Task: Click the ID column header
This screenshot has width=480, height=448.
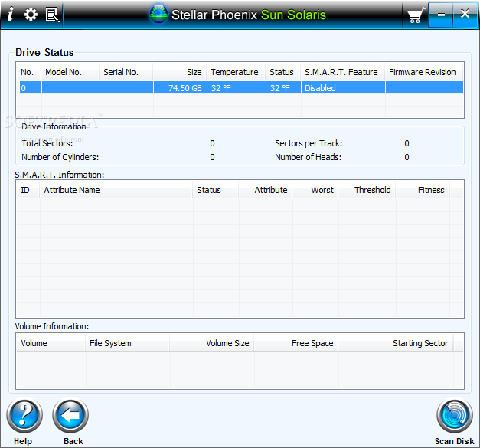Action: coord(28,190)
